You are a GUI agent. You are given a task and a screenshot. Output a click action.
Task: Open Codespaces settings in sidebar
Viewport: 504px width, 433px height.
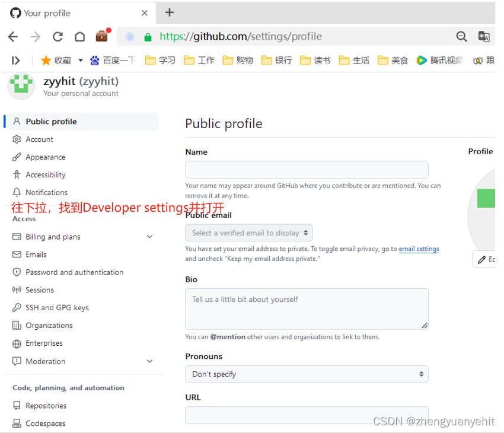point(39,424)
